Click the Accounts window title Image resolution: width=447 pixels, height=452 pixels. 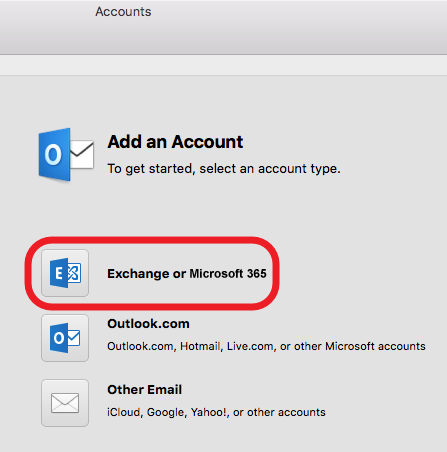[x=123, y=12]
